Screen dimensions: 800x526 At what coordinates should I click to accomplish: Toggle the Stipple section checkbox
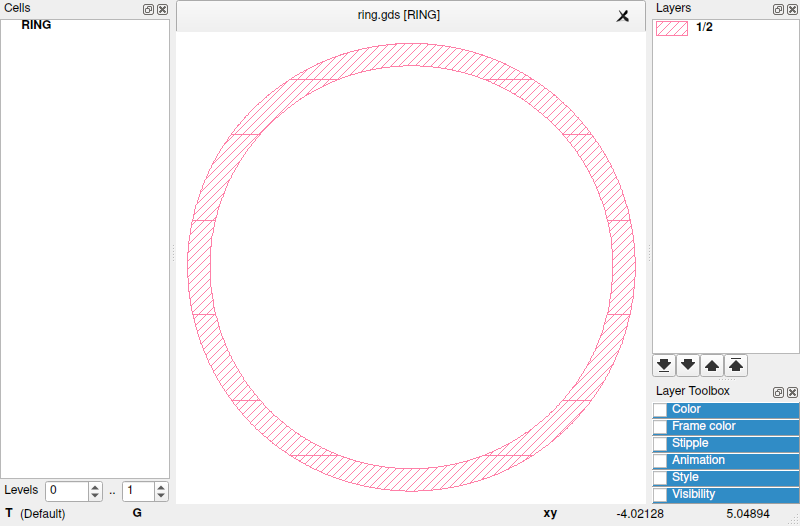click(660, 444)
